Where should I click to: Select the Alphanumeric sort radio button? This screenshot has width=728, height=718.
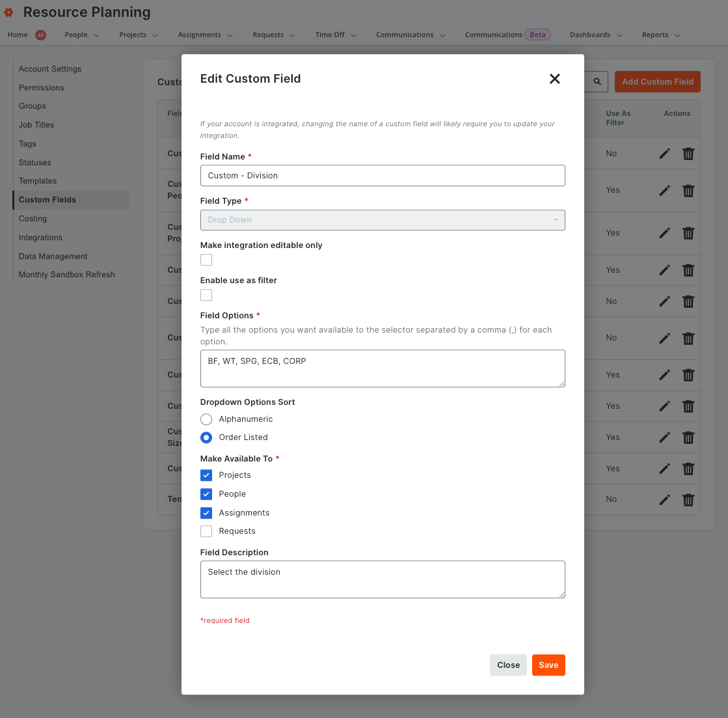[x=206, y=419]
